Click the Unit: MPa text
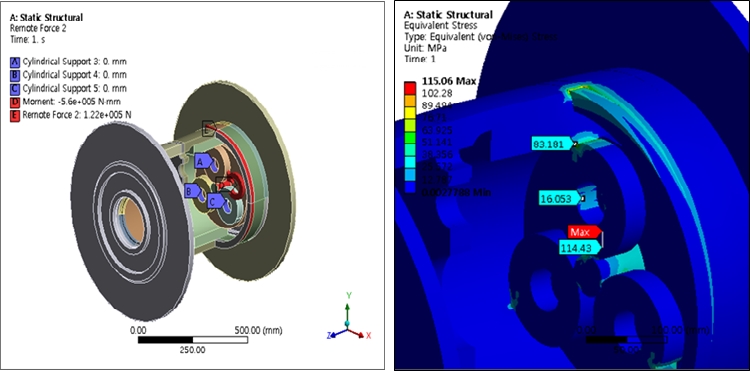The width and height of the screenshot is (750, 371). click(x=425, y=48)
